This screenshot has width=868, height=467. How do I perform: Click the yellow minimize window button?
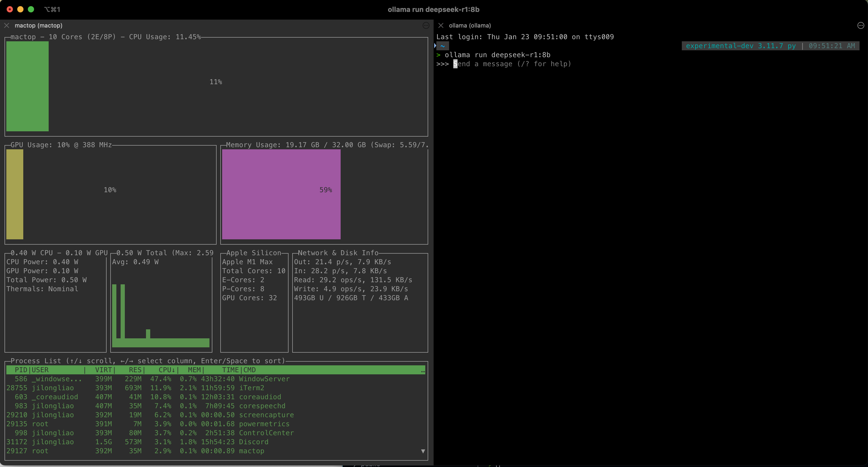point(20,9)
